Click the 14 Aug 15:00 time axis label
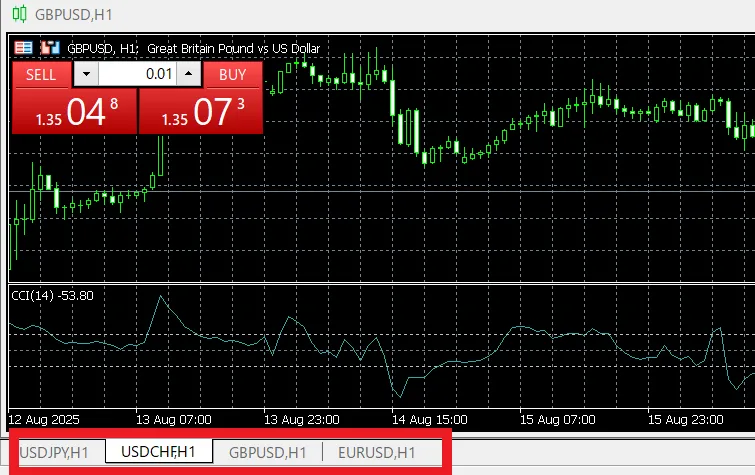The image size is (755, 475). [x=432, y=419]
